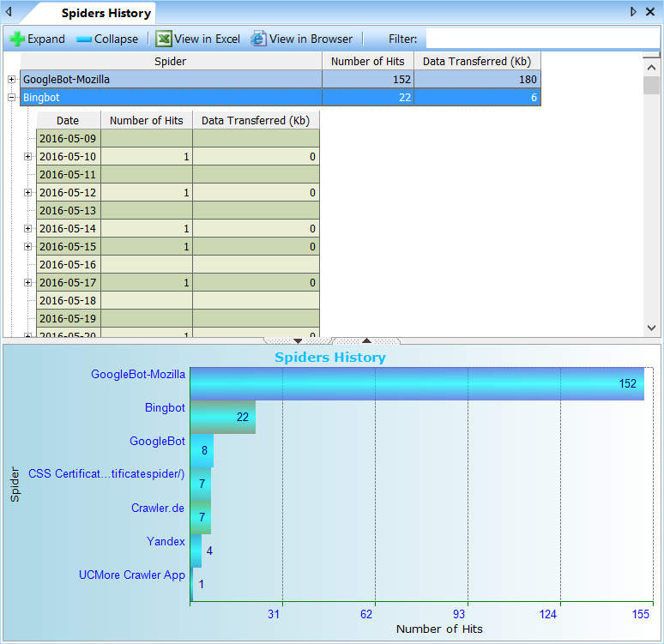This screenshot has width=664, height=644.
Task: Click the vertical scrollbar thumb
Action: pyautogui.click(x=651, y=85)
